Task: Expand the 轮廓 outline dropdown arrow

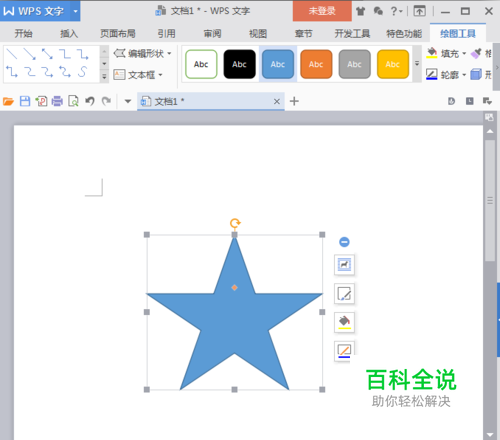Action: pyautogui.click(x=464, y=75)
